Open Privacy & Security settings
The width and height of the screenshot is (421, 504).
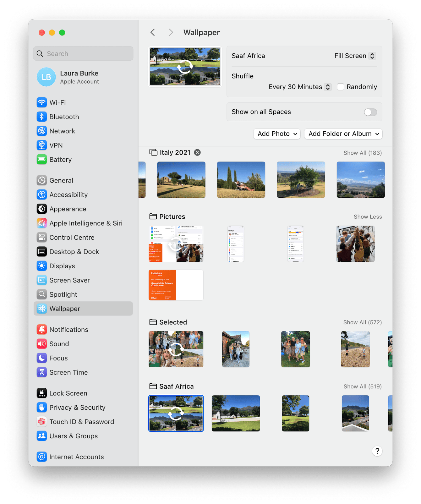77,408
